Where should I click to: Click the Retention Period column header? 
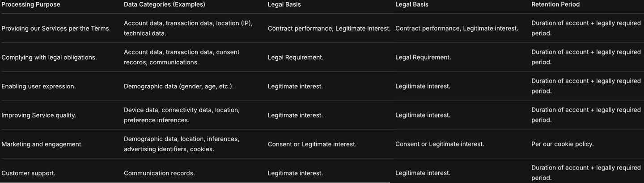point(555,4)
